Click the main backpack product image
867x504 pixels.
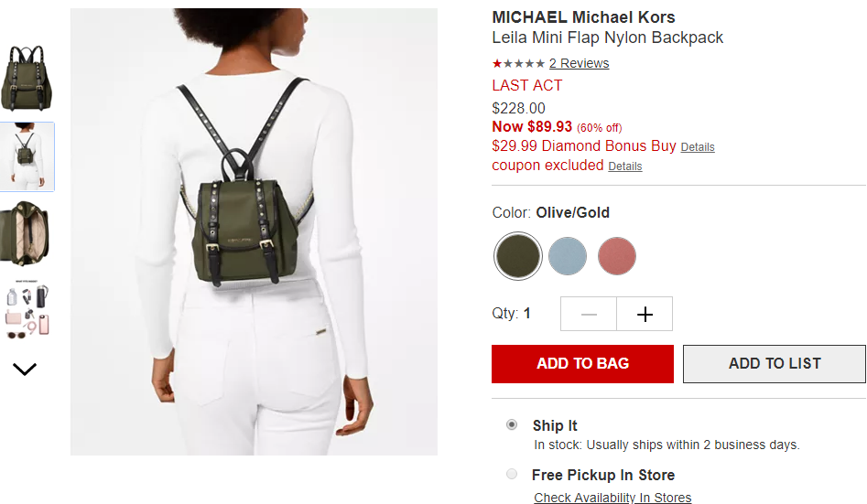point(254,231)
